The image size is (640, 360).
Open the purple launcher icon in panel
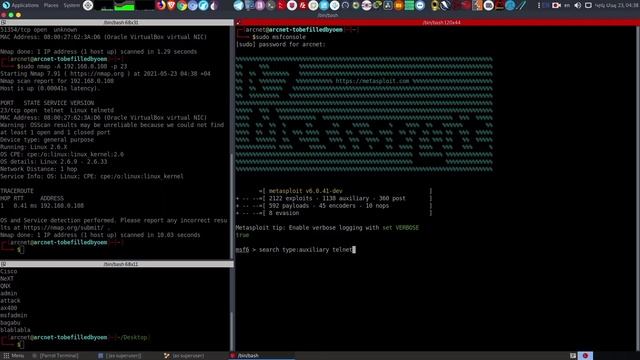click(x=260, y=5)
